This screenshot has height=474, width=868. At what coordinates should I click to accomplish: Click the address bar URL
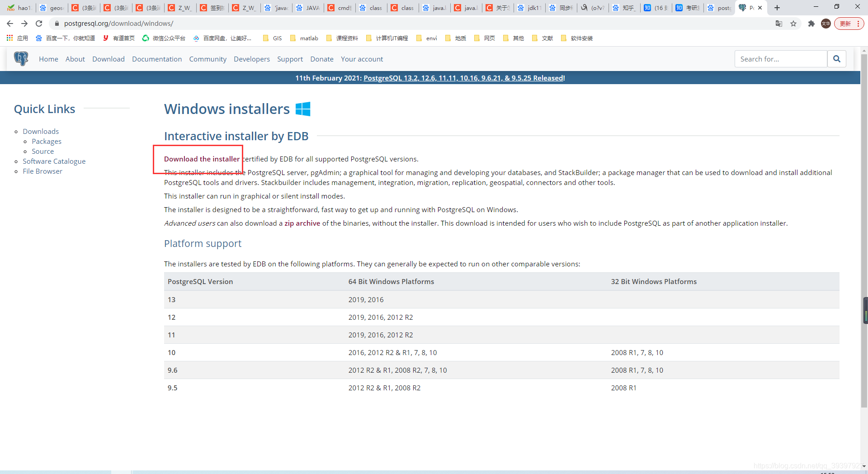tap(118, 24)
